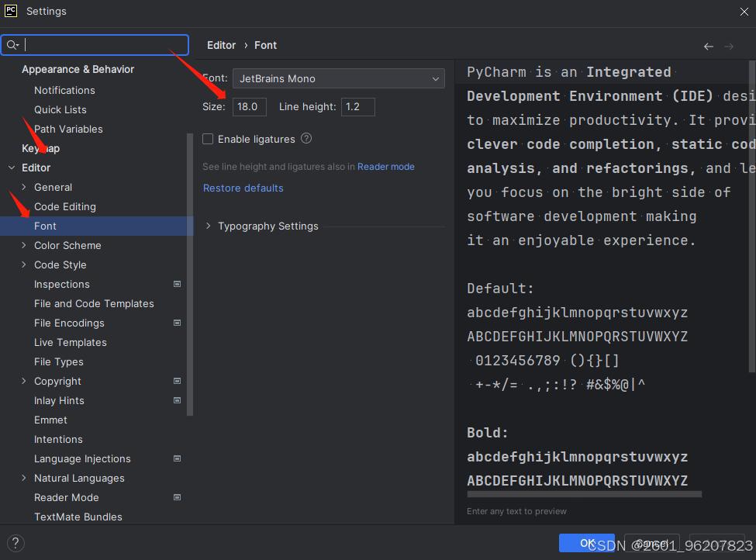Click the preview pane vertical scrollbar
Viewport: 756px width, 560px height.
[x=752, y=216]
